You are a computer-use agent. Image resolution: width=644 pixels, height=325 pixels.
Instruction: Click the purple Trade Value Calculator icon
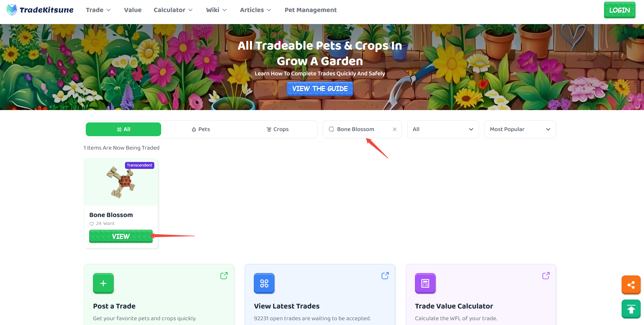pos(425,283)
